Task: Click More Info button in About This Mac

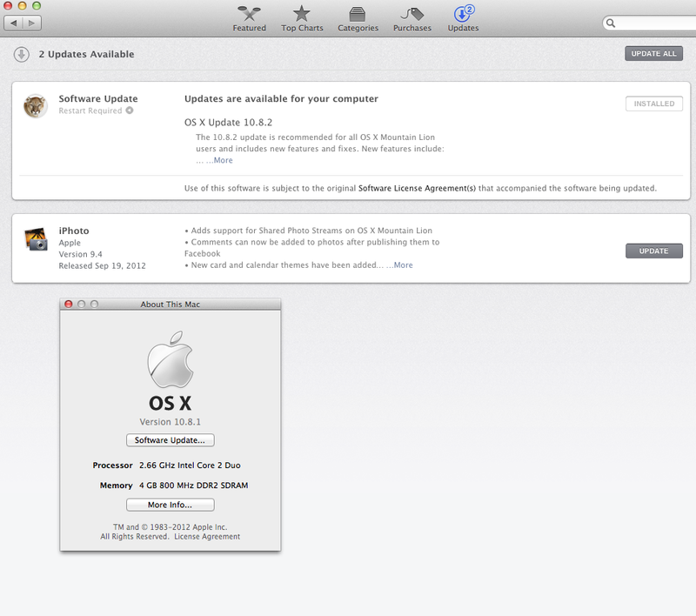Action: [170, 505]
